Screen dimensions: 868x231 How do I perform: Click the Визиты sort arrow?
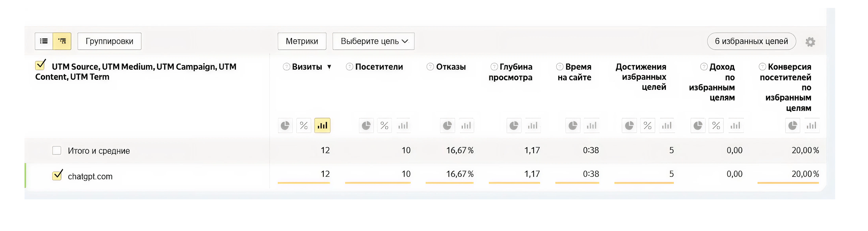329,67
